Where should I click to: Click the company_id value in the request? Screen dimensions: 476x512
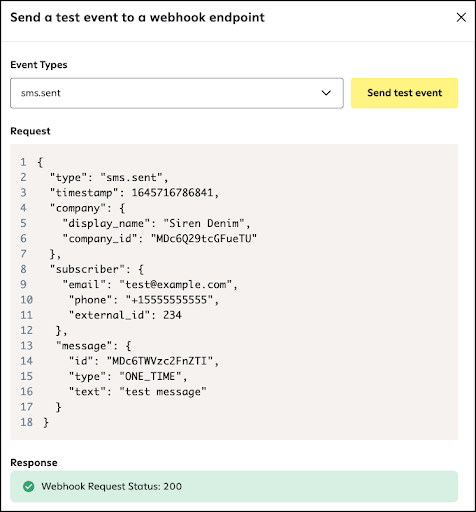pyautogui.click(x=204, y=239)
